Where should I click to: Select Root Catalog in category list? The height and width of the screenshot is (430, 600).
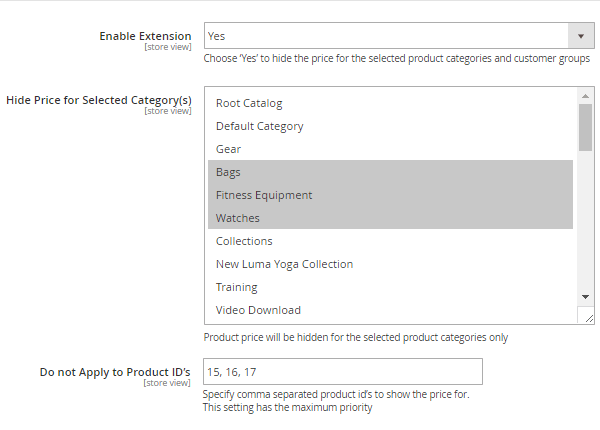pos(249,103)
